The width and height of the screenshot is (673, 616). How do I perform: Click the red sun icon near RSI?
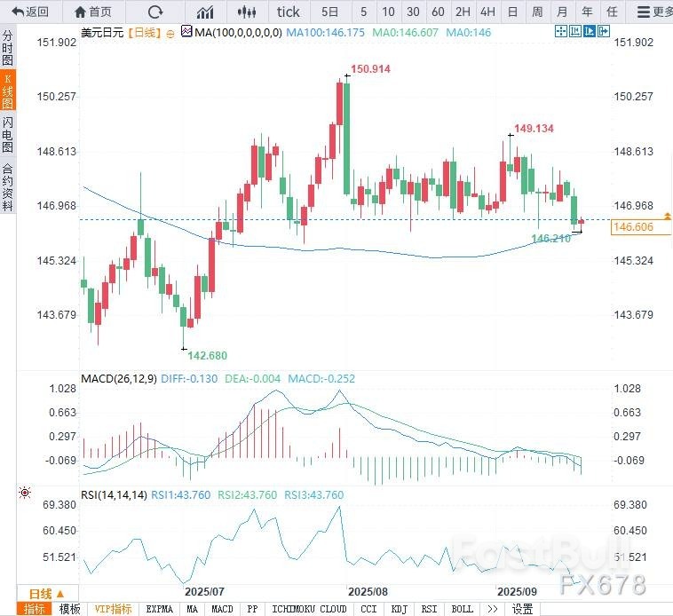25,493
